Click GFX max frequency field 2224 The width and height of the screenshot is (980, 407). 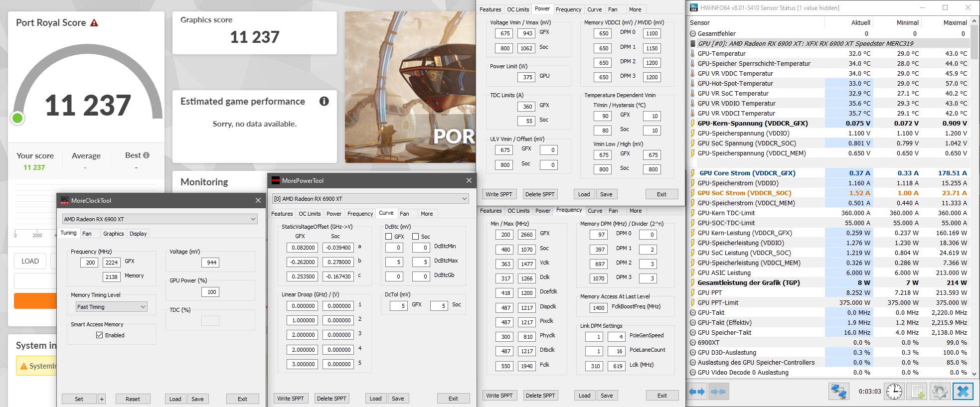coord(112,263)
